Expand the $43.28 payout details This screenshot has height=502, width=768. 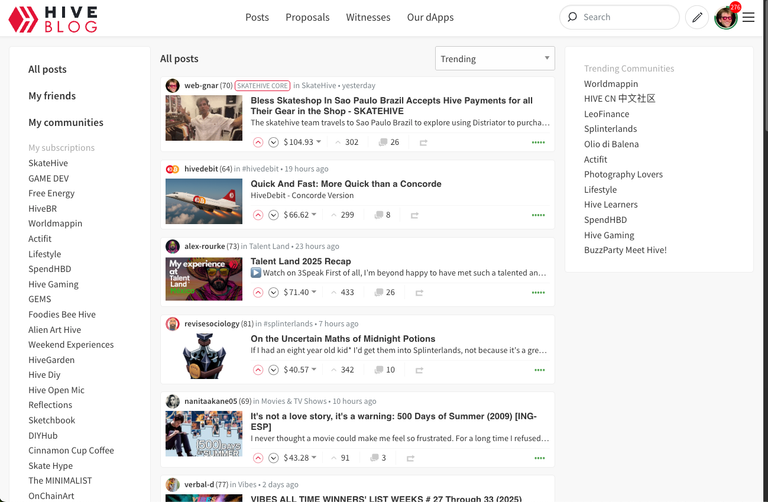(300, 458)
